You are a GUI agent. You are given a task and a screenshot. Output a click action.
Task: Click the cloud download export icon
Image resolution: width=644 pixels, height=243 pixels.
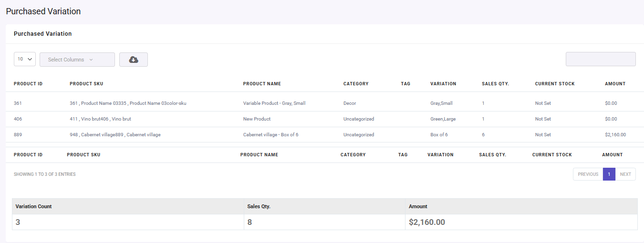click(134, 60)
